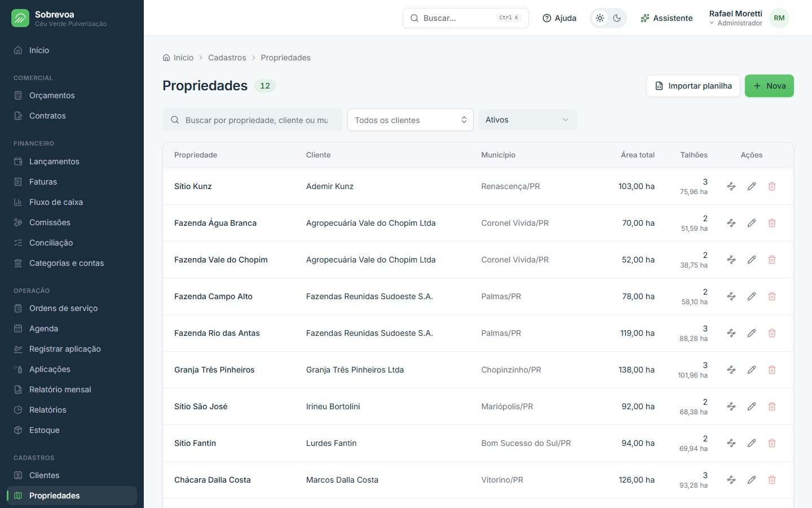Open the Assistente sparkle icon

[645, 18]
